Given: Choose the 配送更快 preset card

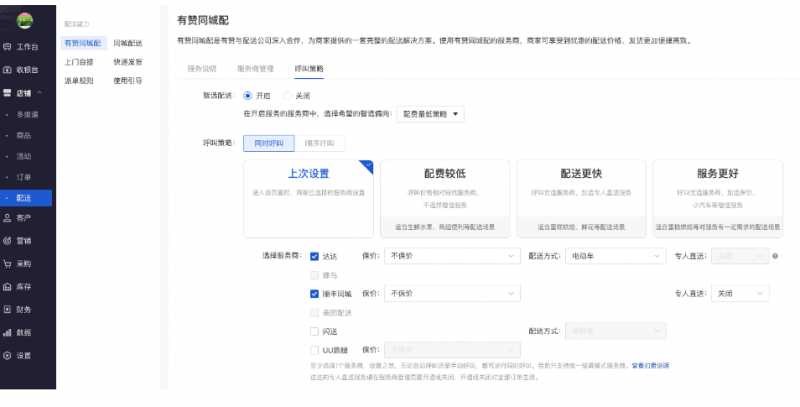Looking at the screenshot, I should pos(581,198).
